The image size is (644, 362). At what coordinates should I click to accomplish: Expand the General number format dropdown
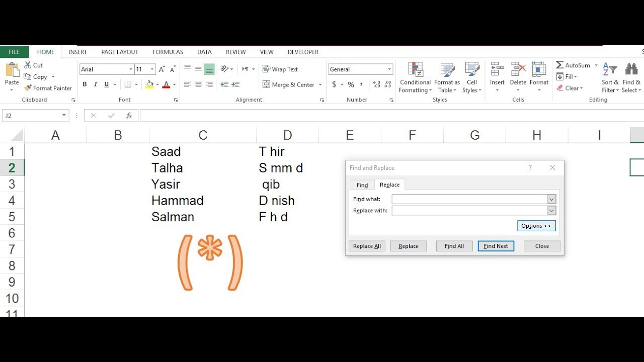click(389, 69)
